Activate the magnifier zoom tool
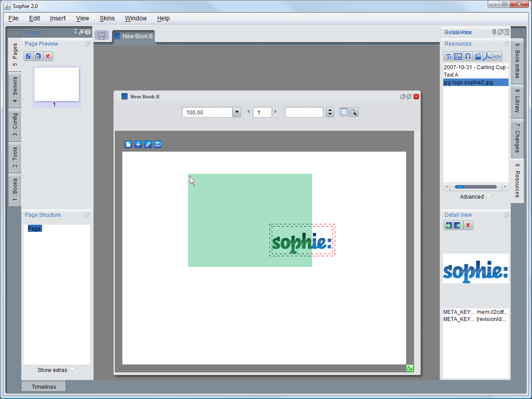 pyautogui.click(x=354, y=112)
